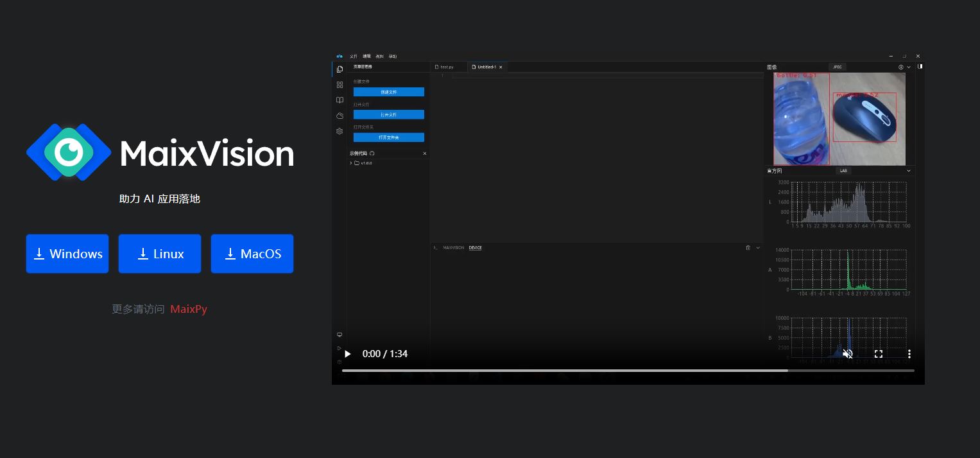
Task: Click the MaixVision eye logo
Action: [x=69, y=152]
